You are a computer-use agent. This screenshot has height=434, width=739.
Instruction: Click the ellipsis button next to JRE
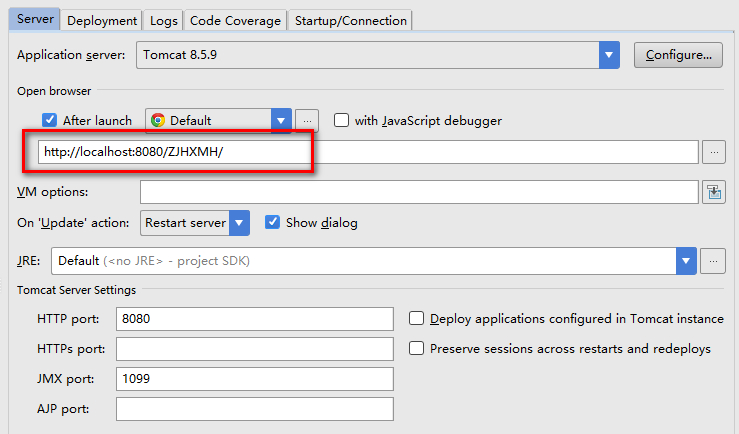pos(713,261)
